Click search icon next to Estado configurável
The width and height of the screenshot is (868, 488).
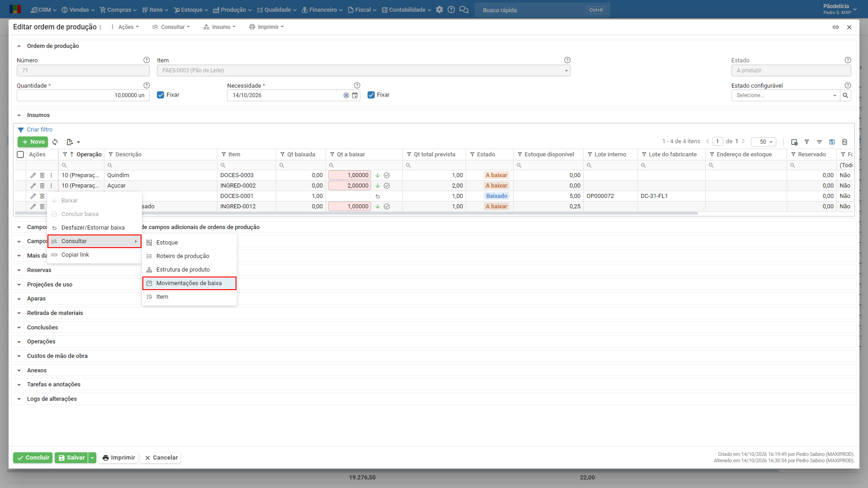845,95
